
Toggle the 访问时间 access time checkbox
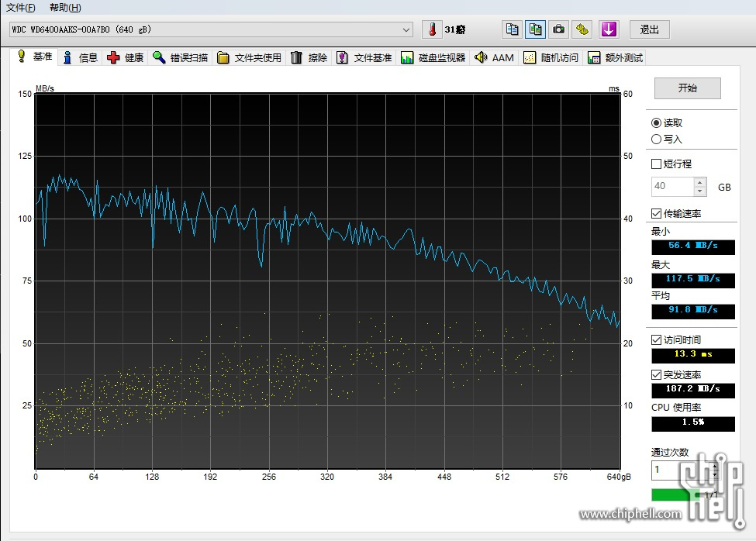(656, 340)
